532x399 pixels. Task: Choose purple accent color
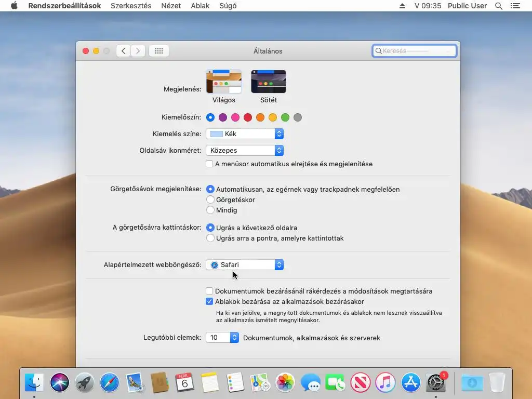point(223,117)
